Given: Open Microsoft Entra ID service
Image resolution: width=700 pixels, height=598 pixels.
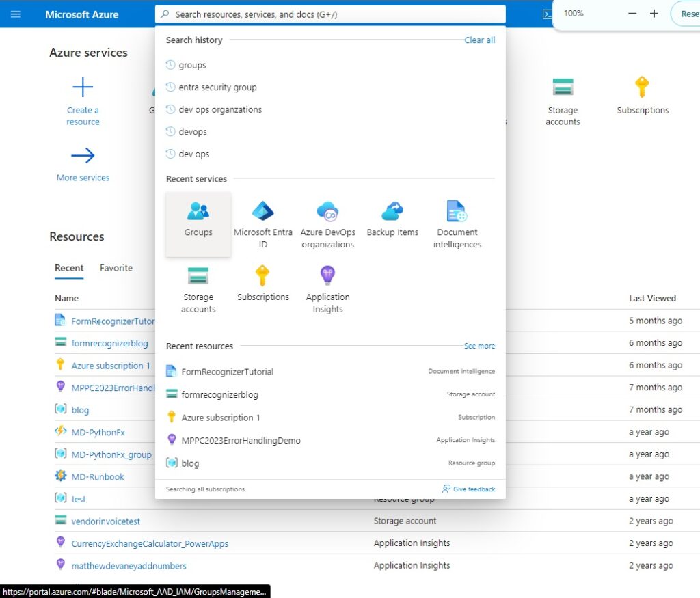Looking at the screenshot, I should [263, 224].
